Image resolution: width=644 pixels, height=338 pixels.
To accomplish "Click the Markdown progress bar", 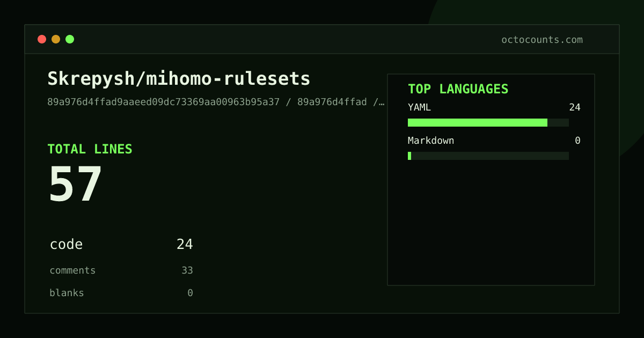I will coord(488,156).
